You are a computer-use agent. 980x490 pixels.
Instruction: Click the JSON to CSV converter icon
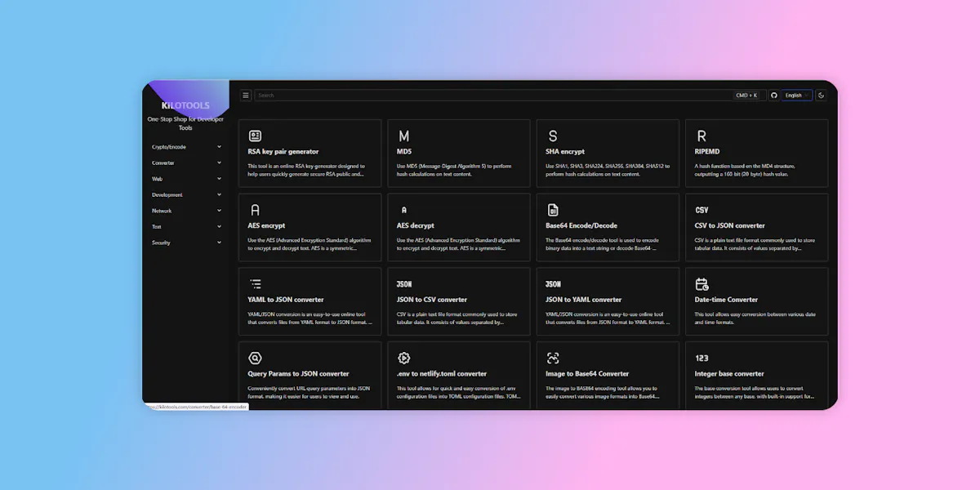[404, 284]
